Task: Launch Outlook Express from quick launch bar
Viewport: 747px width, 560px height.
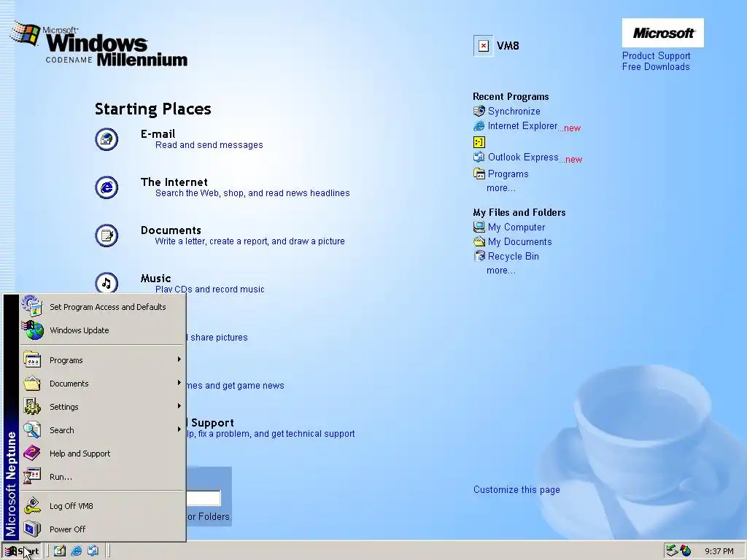Action: point(93,551)
